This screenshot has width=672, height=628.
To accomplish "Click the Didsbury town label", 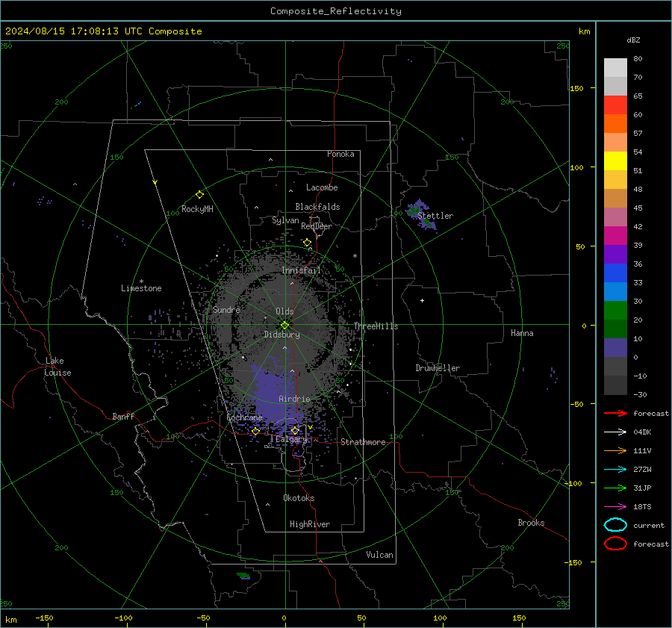I will click(282, 335).
